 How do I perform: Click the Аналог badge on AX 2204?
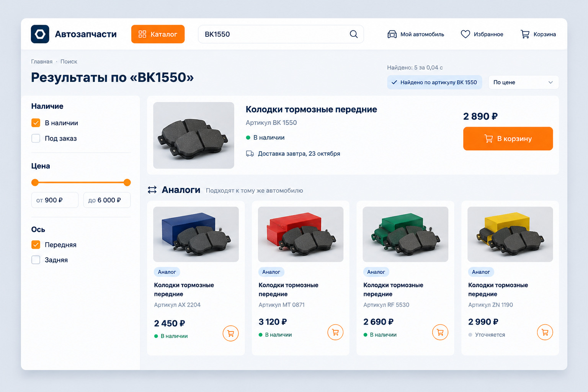coord(167,272)
